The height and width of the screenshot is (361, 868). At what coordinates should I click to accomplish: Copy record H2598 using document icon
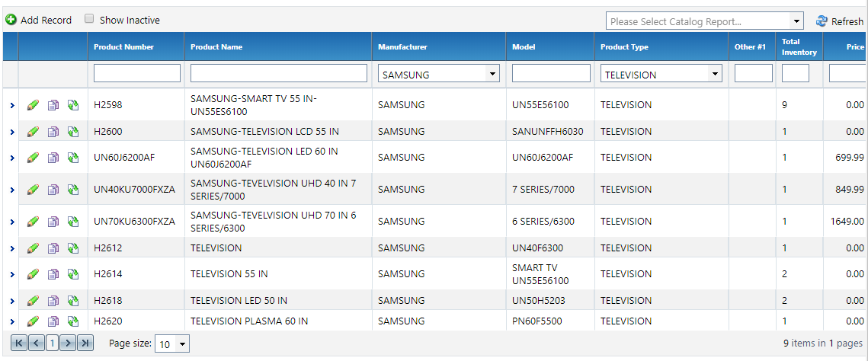point(53,104)
